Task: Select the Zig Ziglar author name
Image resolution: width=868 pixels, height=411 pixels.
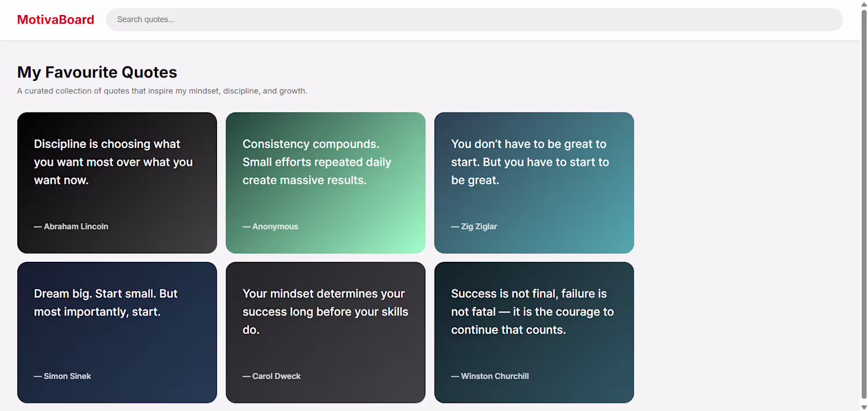Action: point(474,227)
